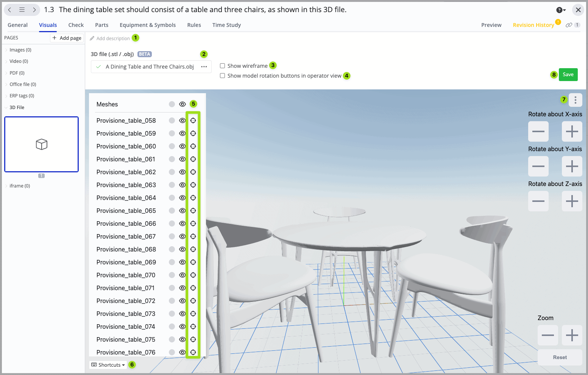Click the crosshair icon next to Provisione_table_058
This screenshot has width=588, height=375.
193,120
